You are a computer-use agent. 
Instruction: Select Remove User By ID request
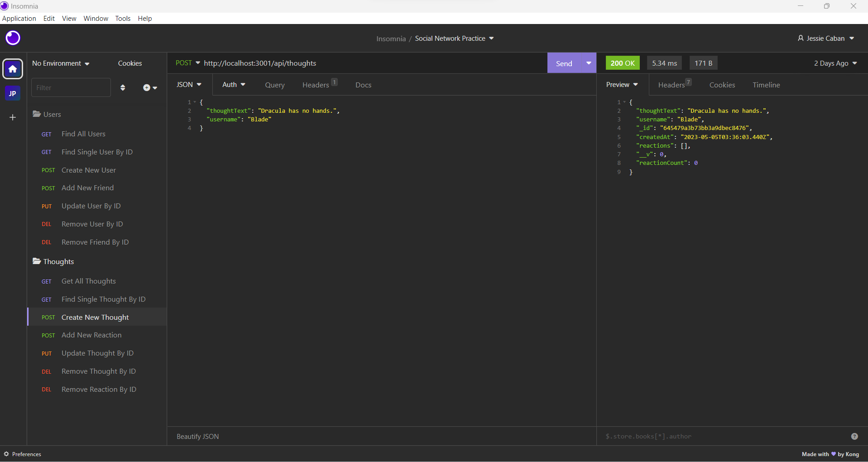tap(97, 224)
